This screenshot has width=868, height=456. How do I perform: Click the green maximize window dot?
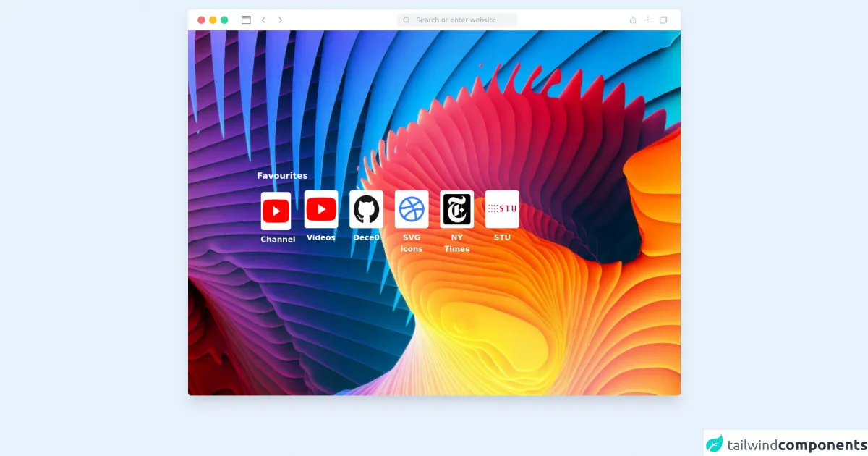(224, 20)
